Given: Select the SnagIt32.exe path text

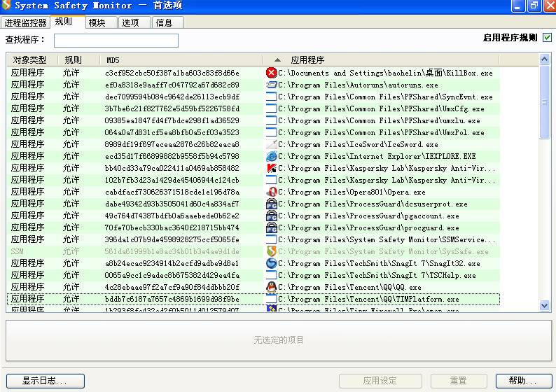Looking at the screenshot, I should (379, 263).
